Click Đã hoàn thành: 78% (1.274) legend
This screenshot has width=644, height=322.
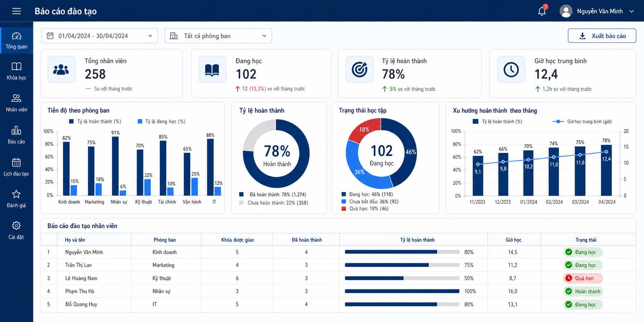coord(273,195)
